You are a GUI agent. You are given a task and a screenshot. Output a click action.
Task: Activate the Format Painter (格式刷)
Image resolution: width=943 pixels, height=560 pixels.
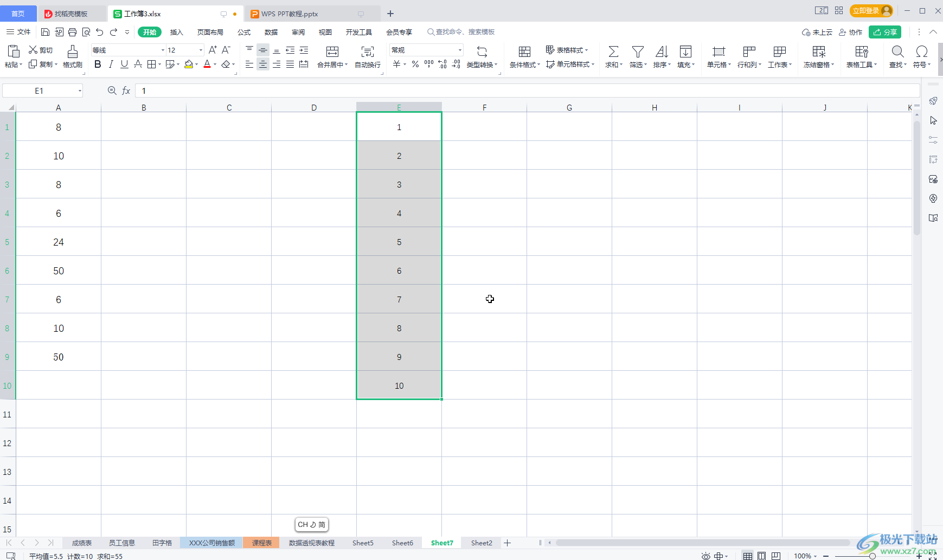[72, 56]
